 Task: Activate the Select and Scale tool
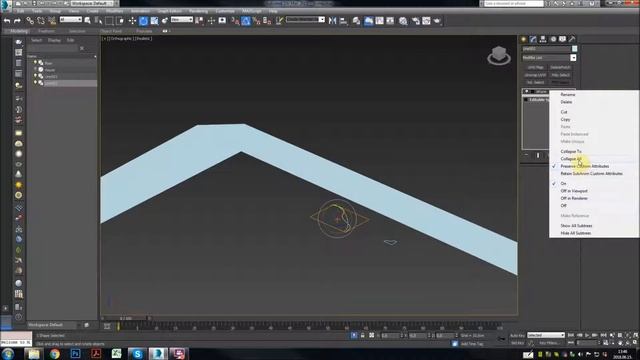(x=154, y=20)
